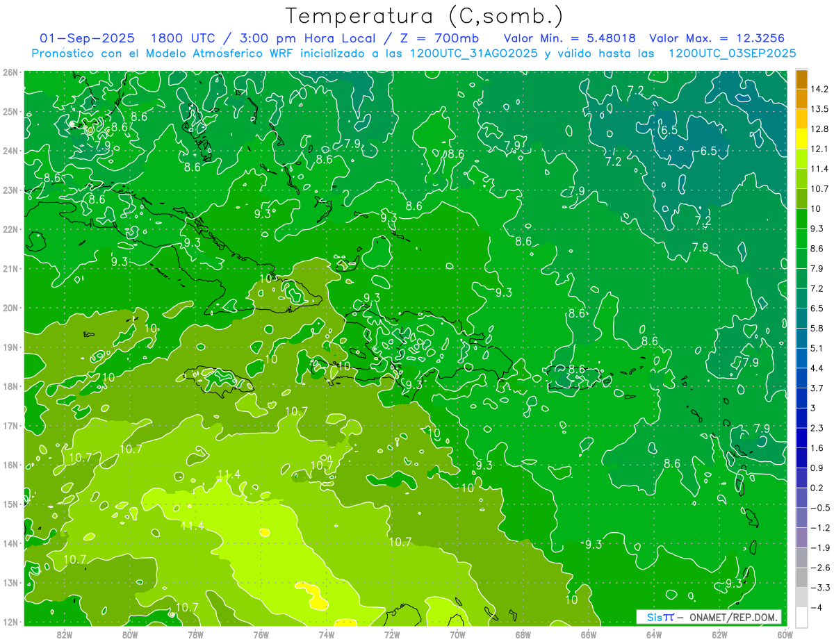Click the gray swatch between -3.3 and -2.6
Image resolution: width=834 pixels, height=644 pixels.
click(801, 577)
